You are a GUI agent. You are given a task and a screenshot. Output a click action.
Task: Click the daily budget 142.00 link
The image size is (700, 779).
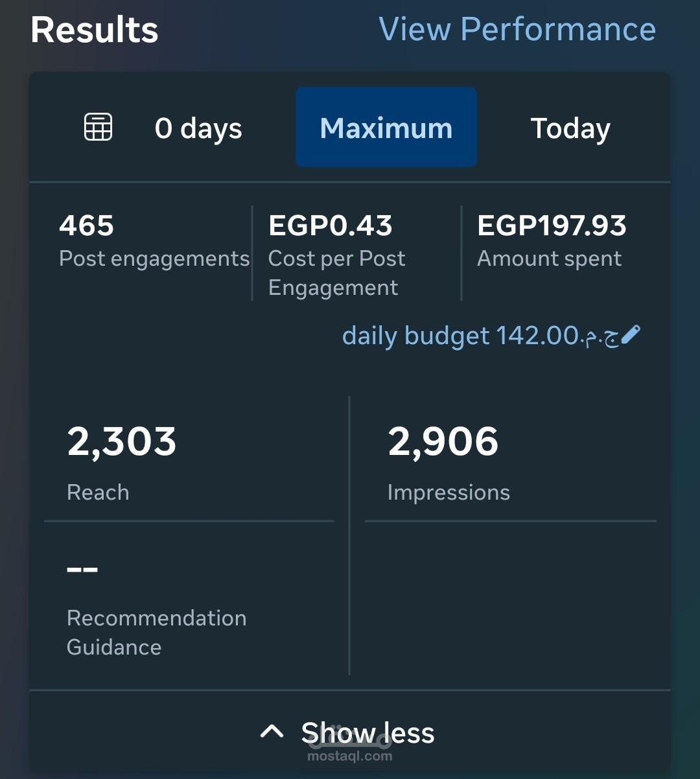pyautogui.click(x=480, y=336)
